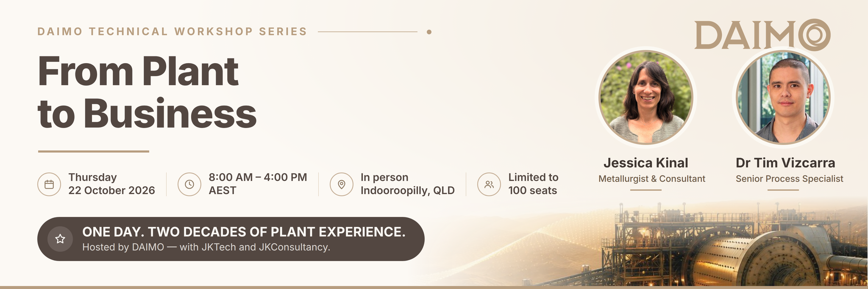This screenshot has height=289, width=868.
Task: Click the 'Daimo Technical Workshop Series' heading
Action: click(x=172, y=32)
